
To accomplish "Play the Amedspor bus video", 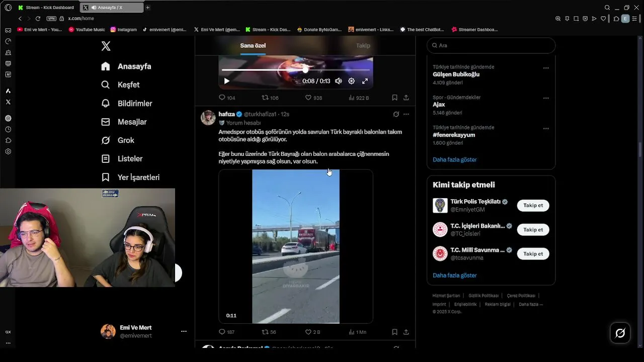I will (296, 246).
